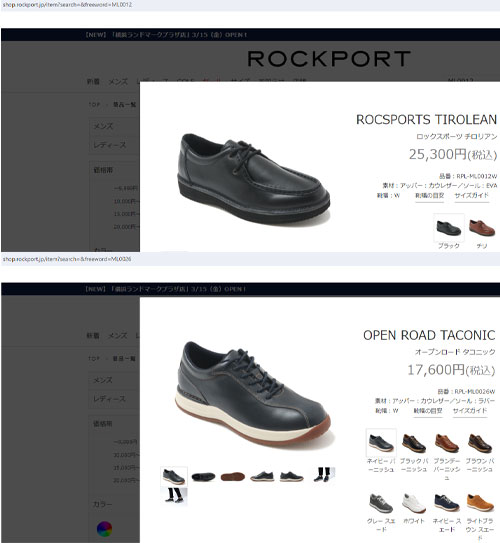Select ブラック color thumbnail for the Tirolean

coord(449,228)
